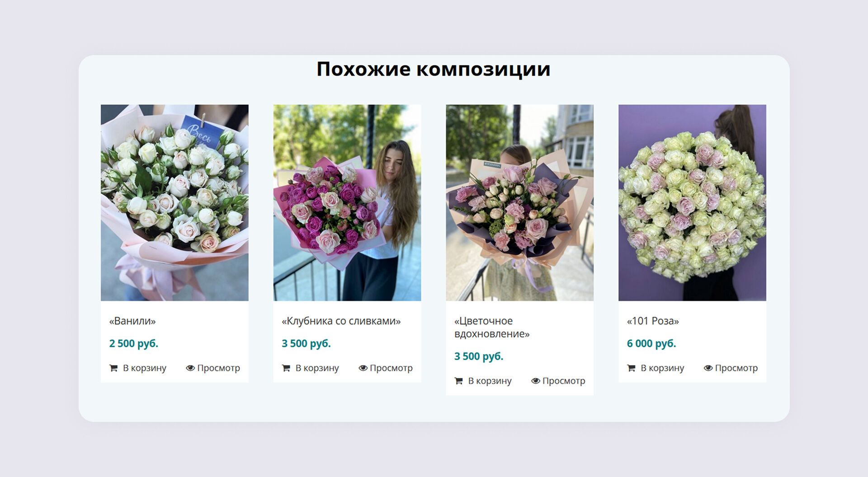
Task: Open the «101 Роза» title link
Action: click(x=653, y=321)
